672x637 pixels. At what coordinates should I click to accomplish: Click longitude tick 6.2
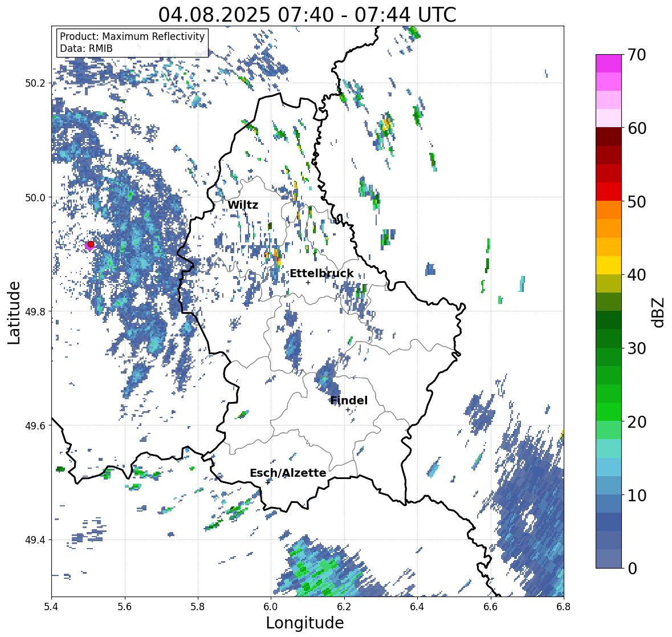pos(344,607)
